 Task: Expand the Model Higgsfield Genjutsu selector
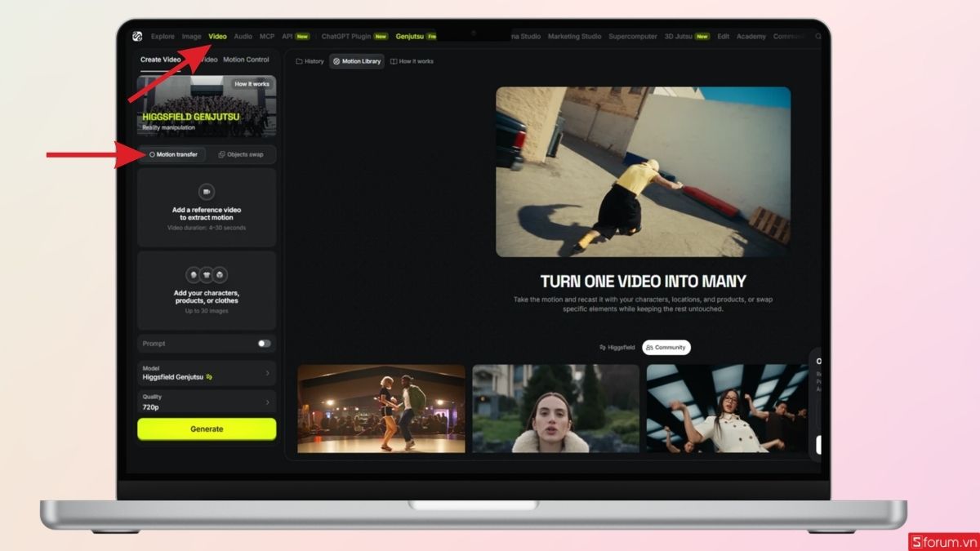pos(207,373)
